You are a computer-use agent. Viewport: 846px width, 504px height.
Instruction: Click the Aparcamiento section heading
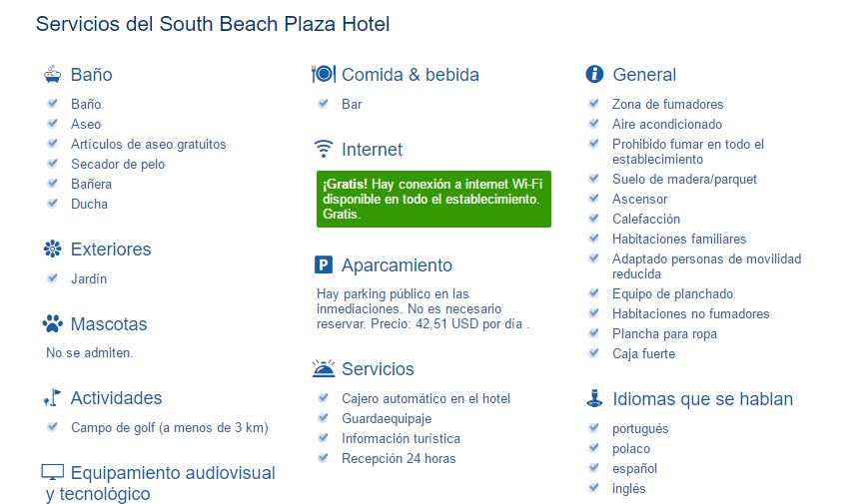[x=397, y=265]
